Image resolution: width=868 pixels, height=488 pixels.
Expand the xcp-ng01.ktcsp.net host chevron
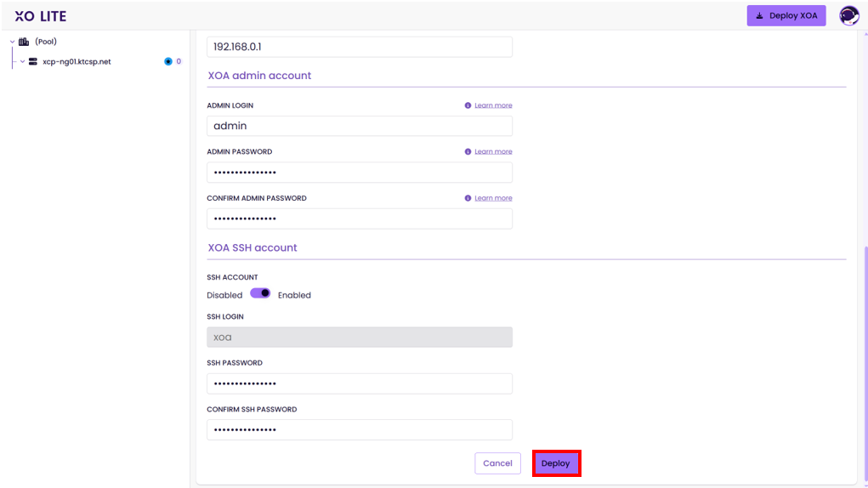23,62
